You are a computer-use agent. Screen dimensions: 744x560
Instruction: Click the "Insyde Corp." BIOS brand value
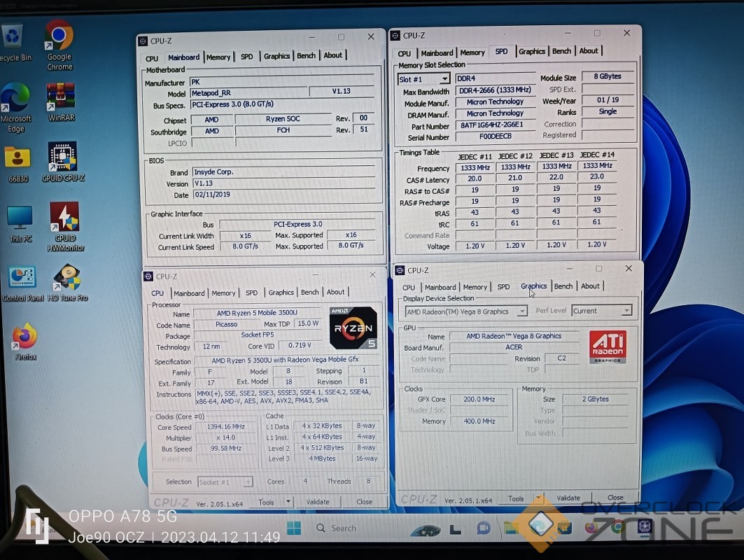(x=283, y=171)
